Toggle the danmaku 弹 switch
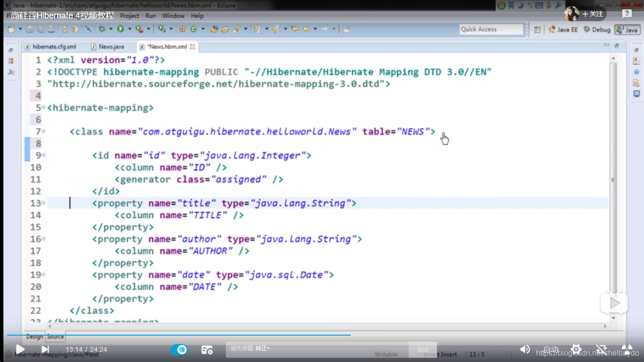 pos(179,350)
